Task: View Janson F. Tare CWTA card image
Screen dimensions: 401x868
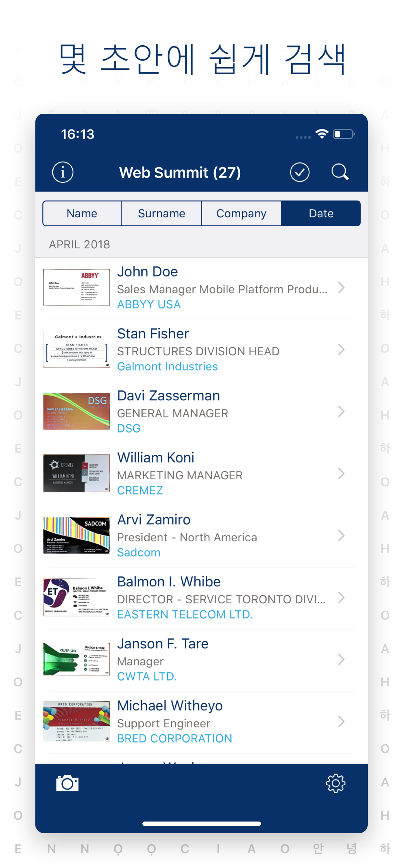Action: (x=77, y=659)
